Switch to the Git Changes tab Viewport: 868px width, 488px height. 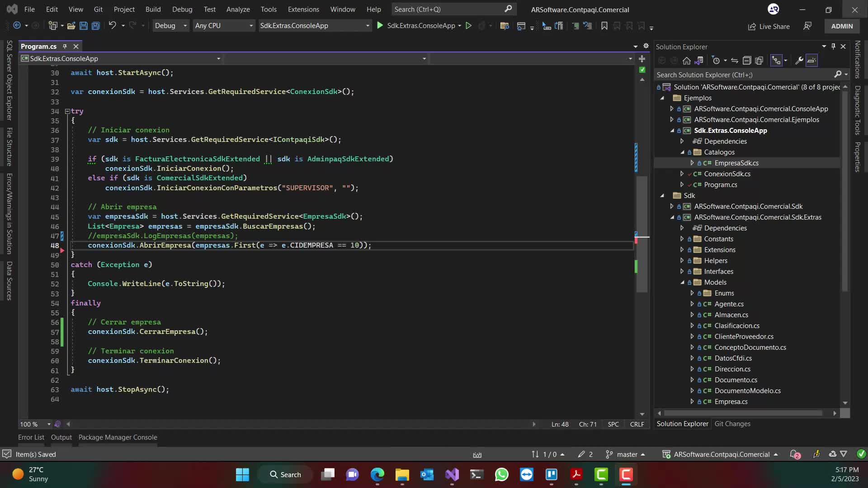pyautogui.click(x=732, y=424)
